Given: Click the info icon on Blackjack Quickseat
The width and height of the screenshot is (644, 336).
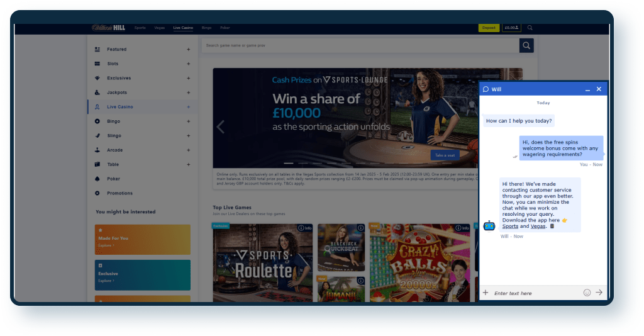Looking at the screenshot, I should (x=360, y=228).
